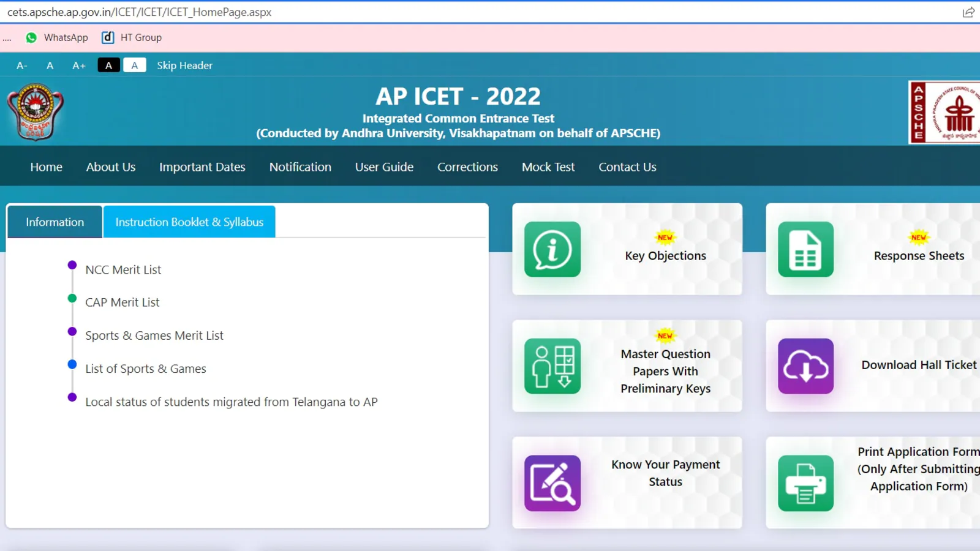This screenshot has width=980, height=551.
Task: Click the NEW badge above Key Objections
Action: (x=665, y=237)
